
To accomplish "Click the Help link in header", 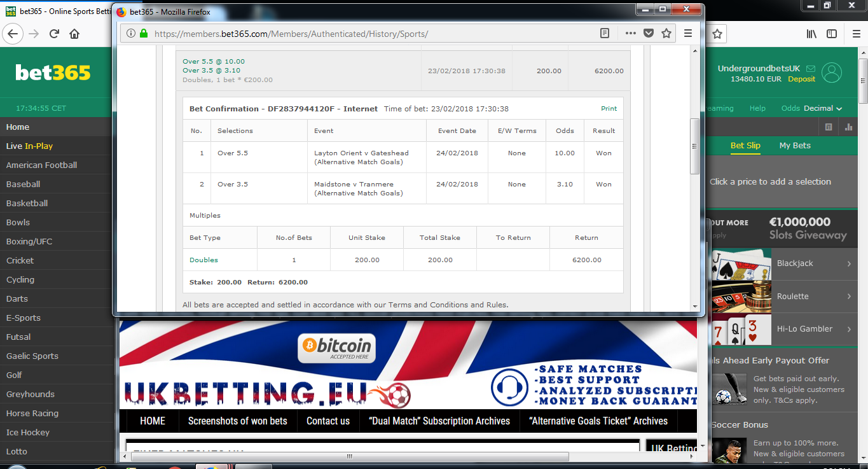I will coord(757,108).
